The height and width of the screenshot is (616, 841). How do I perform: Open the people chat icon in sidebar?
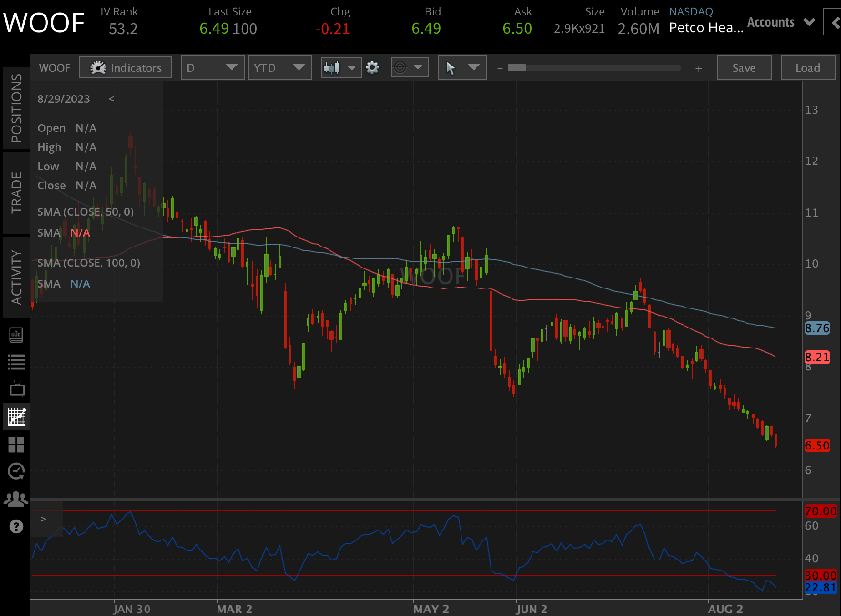click(16, 499)
